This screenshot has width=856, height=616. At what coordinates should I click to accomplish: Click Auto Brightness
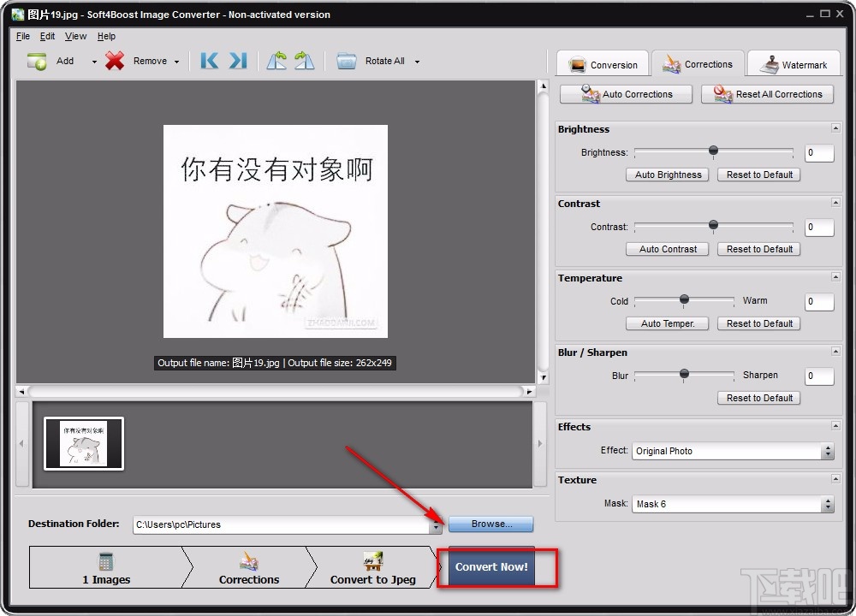coord(667,175)
